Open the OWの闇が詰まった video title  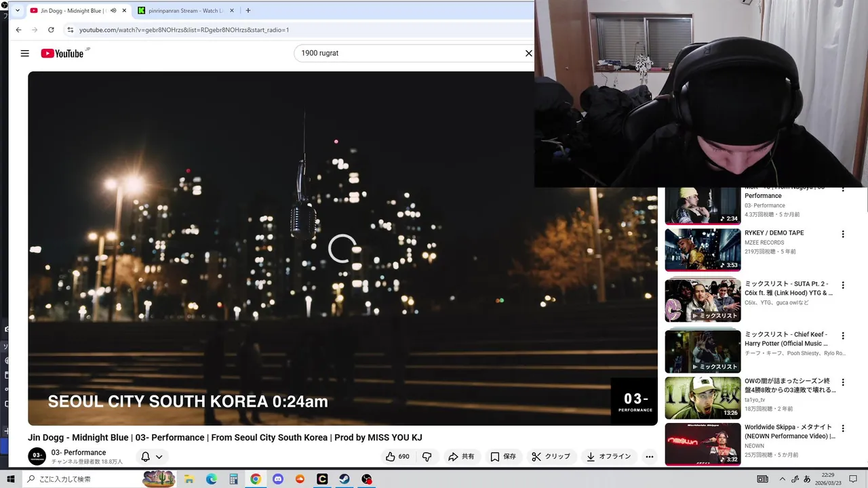click(790, 386)
